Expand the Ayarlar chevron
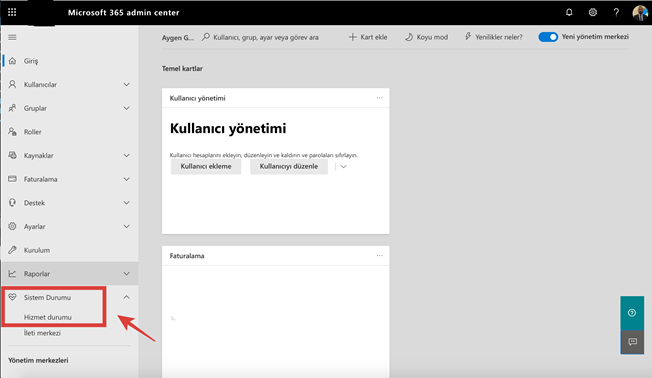652x378 pixels. tap(126, 227)
